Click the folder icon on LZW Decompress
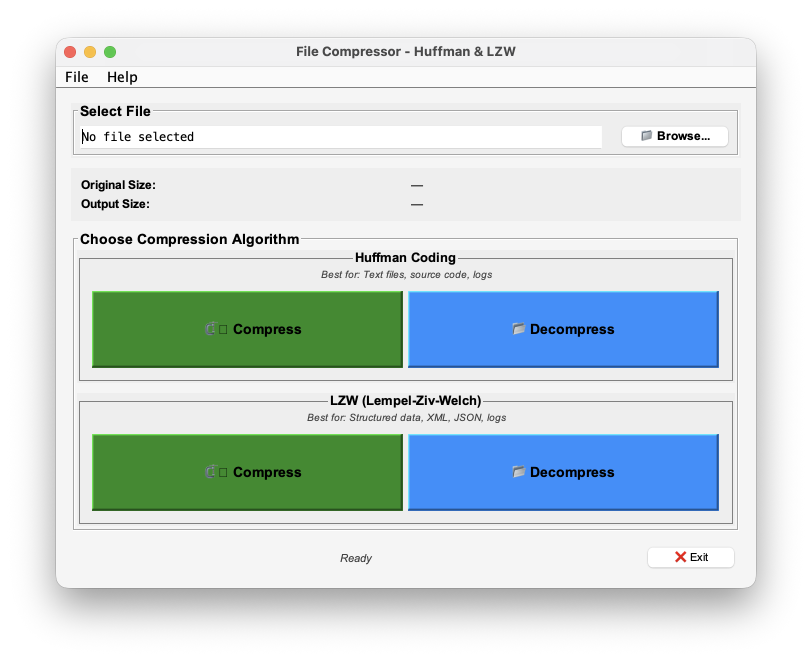The height and width of the screenshot is (662, 812). (518, 472)
